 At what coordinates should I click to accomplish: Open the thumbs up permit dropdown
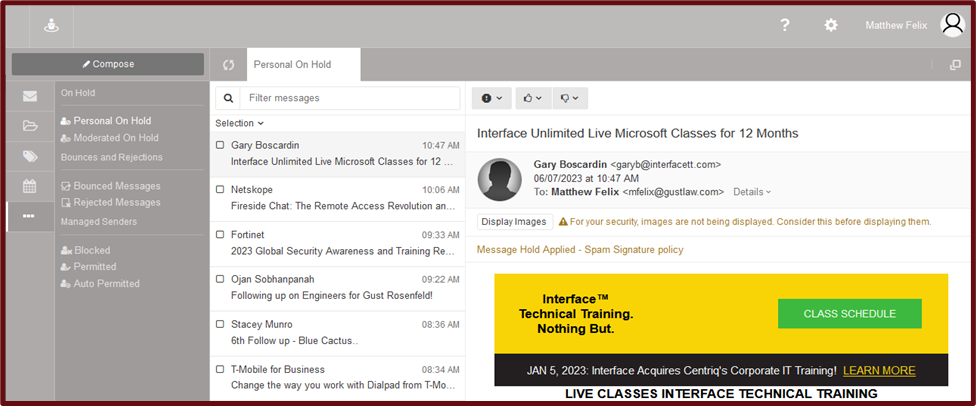532,98
